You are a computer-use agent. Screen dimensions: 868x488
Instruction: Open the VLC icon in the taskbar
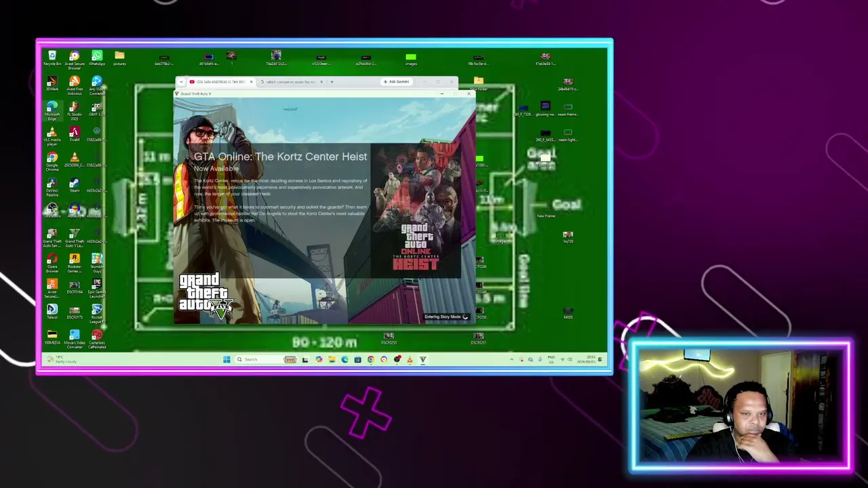[410, 359]
